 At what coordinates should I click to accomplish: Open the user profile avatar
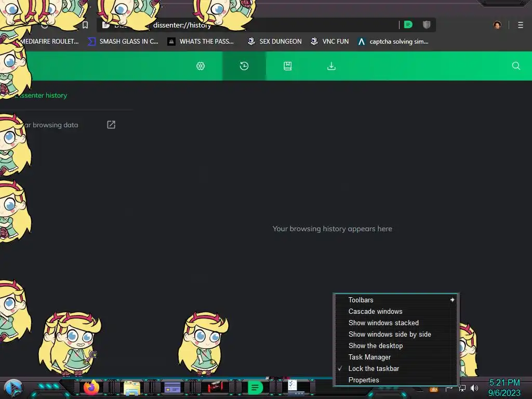point(497,25)
